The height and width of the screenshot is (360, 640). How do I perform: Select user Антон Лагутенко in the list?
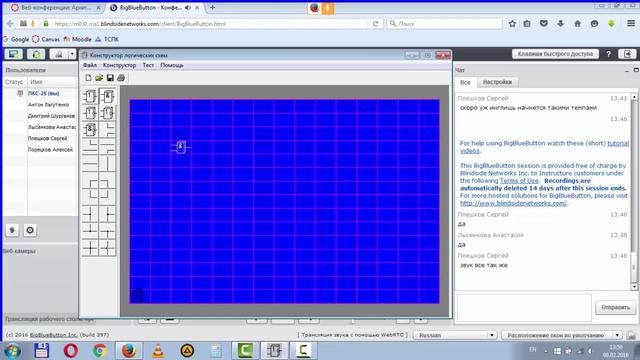click(x=48, y=104)
